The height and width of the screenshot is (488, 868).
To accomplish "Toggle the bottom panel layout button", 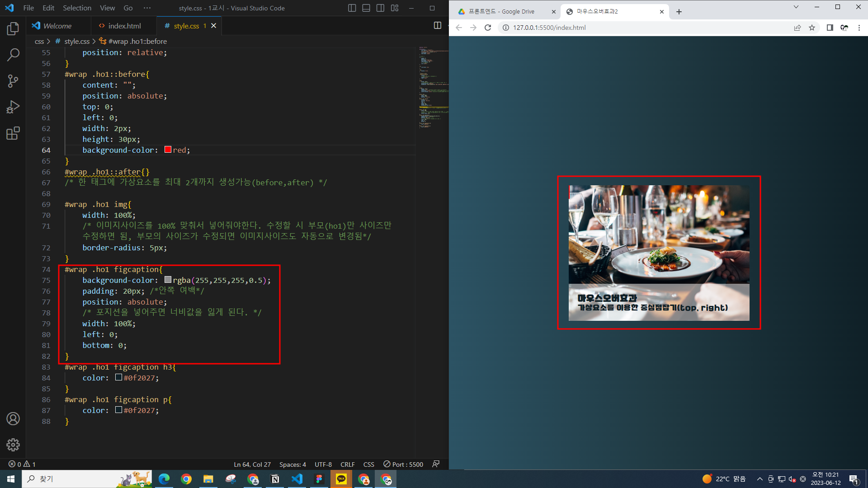I will click(x=366, y=8).
